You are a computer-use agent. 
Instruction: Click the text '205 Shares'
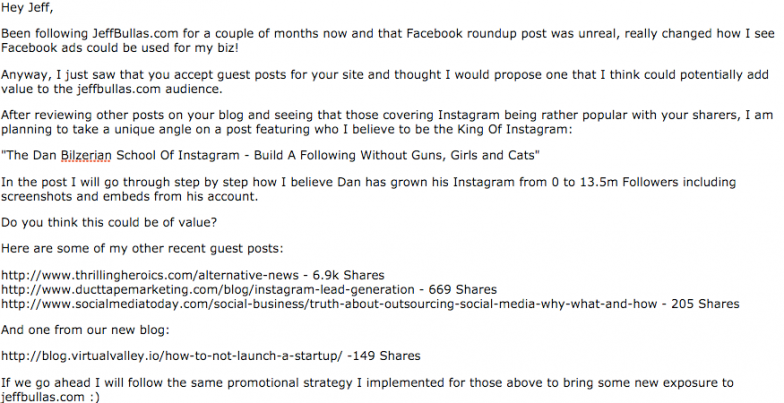click(705, 304)
